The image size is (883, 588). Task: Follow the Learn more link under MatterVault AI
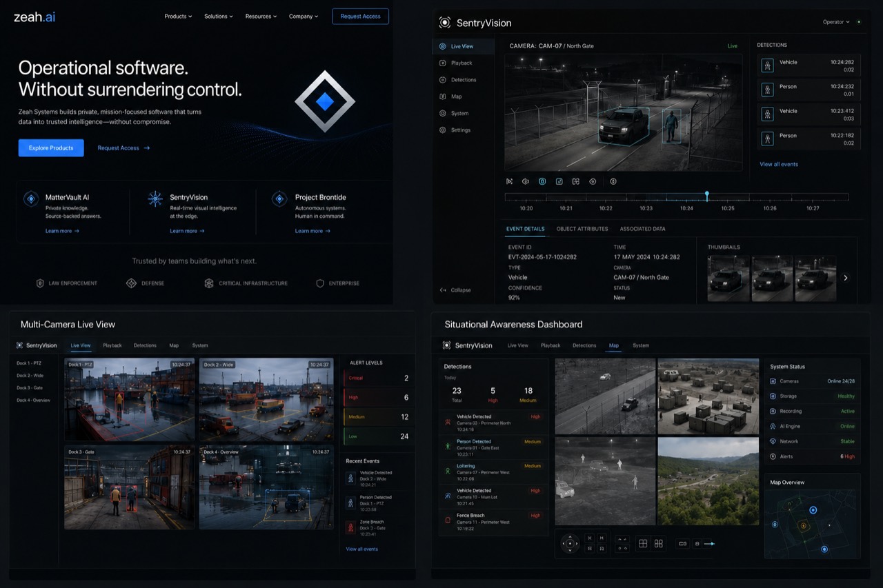click(62, 231)
